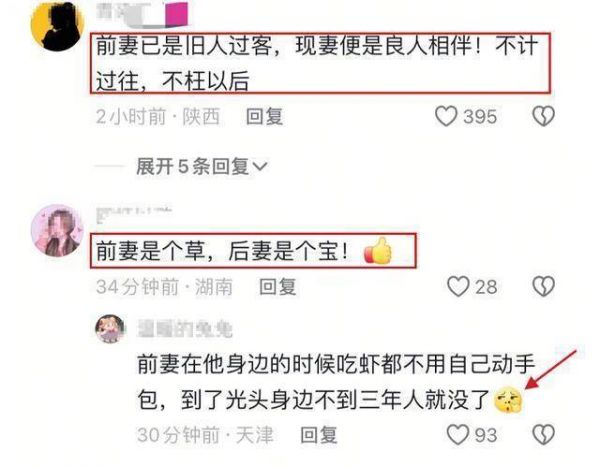Like the Tianjin reply with 93 likes
600x466 pixels.
(x=458, y=435)
